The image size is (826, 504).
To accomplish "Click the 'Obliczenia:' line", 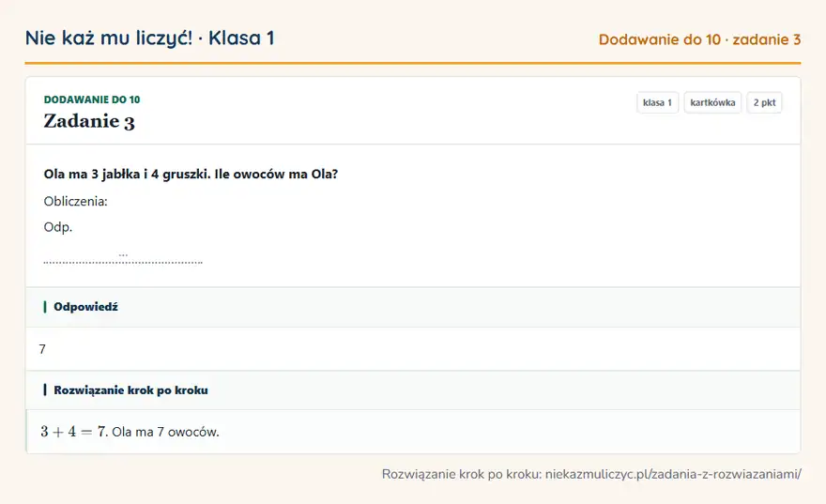I will click(75, 201).
